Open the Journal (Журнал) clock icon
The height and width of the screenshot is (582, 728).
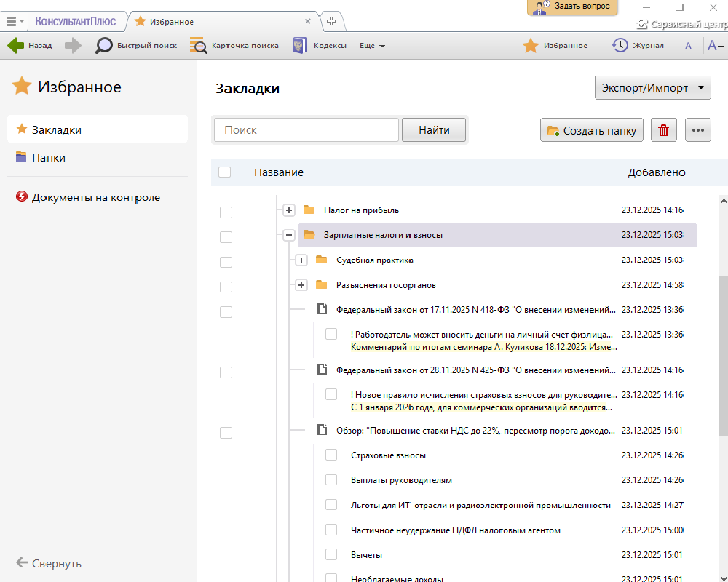(x=620, y=46)
